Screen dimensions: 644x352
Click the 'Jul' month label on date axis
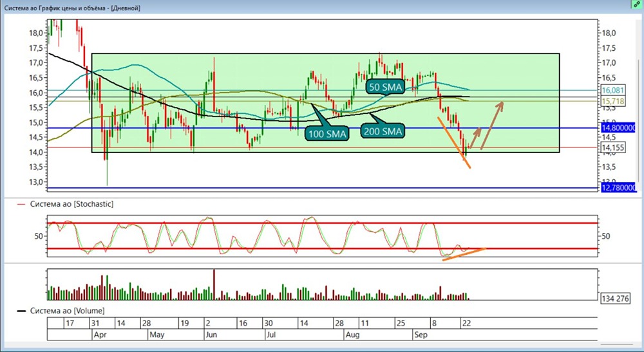pyautogui.click(x=270, y=335)
